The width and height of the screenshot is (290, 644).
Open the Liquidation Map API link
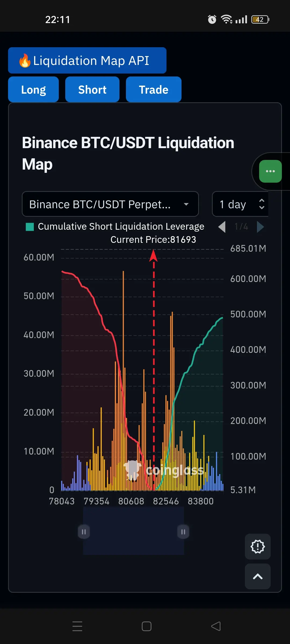click(87, 60)
